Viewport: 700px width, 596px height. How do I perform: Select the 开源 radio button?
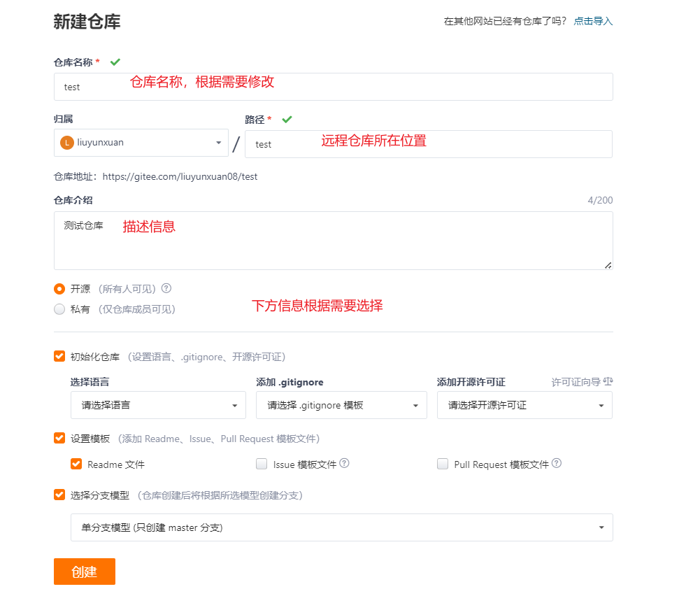click(59, 289)
